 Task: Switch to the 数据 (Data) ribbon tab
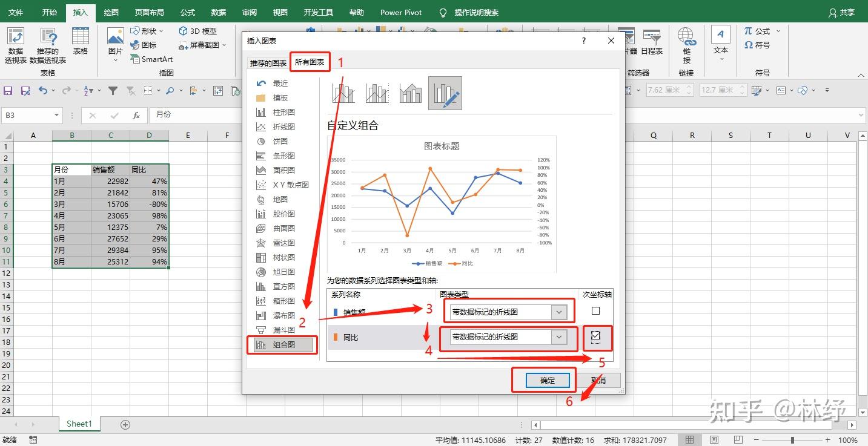(219, 13)
